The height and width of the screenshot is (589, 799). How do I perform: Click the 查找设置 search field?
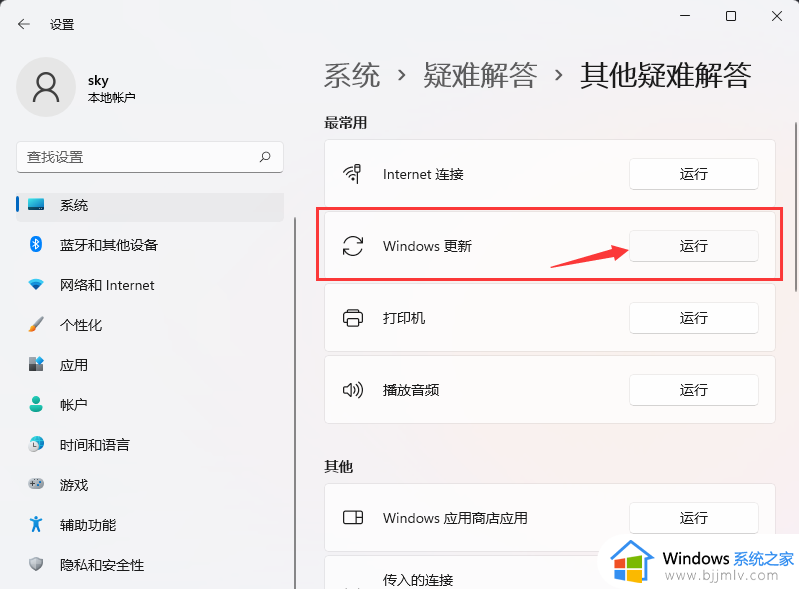click(150, 157)
